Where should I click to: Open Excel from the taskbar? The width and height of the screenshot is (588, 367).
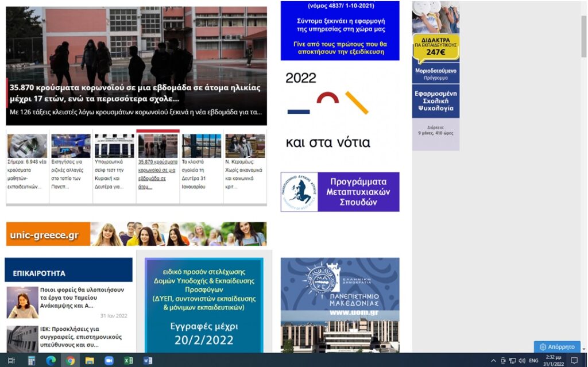tap(128, 361)
